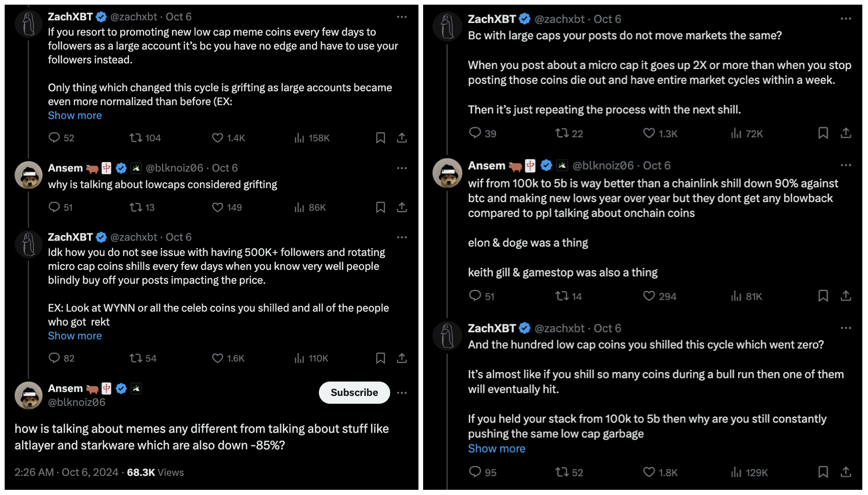Expand Show more under WYNN celeb coins post
868x495 pixels.
click(75, 336)
